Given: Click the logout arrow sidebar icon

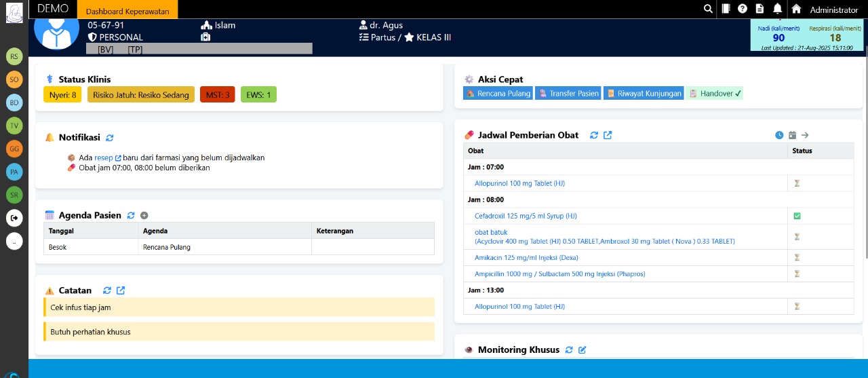Looking at the screenshot, I should (14, 218).
